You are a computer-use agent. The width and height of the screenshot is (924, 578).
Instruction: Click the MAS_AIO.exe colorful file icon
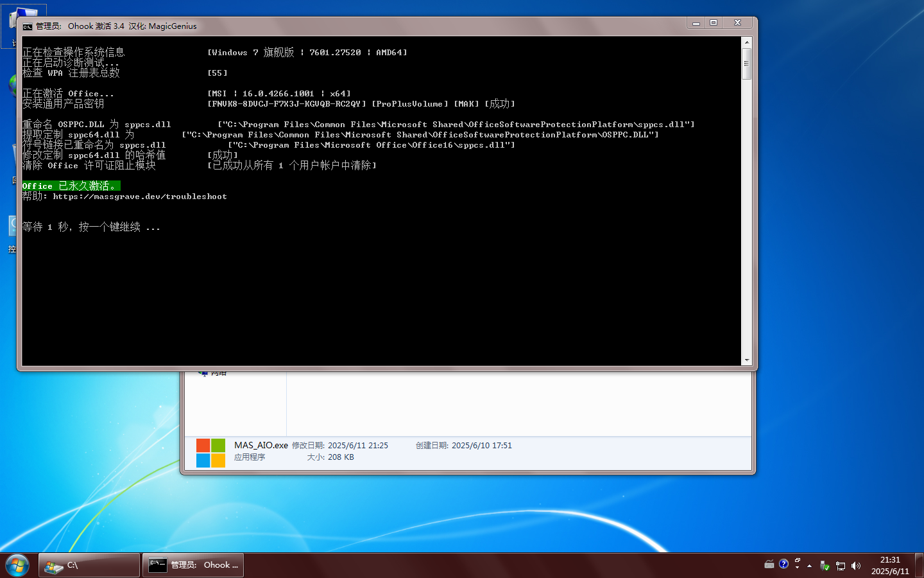210,453
